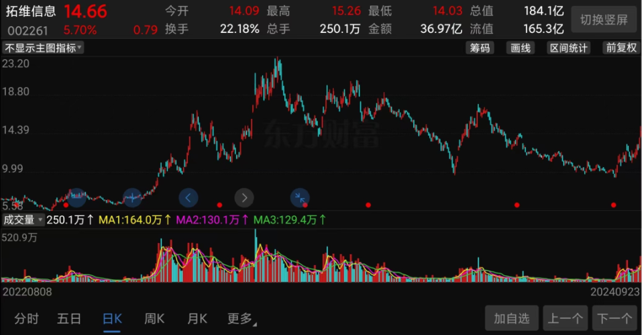Click the MA3:129.4万 volume average label
Image resolution: width=644 pixels, height=335 pixels.
pos(290,220)
